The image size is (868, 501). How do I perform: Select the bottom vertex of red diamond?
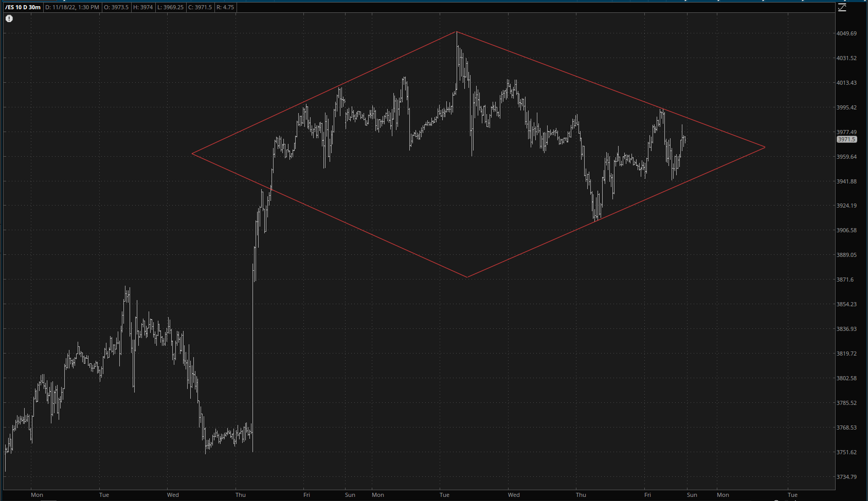click(467, 277)
